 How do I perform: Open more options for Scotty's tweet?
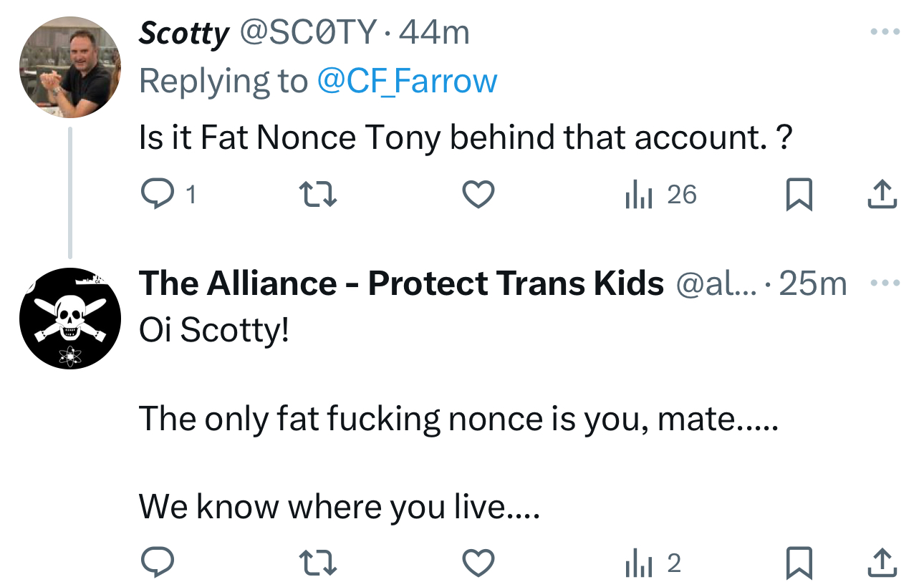point(883,32)
